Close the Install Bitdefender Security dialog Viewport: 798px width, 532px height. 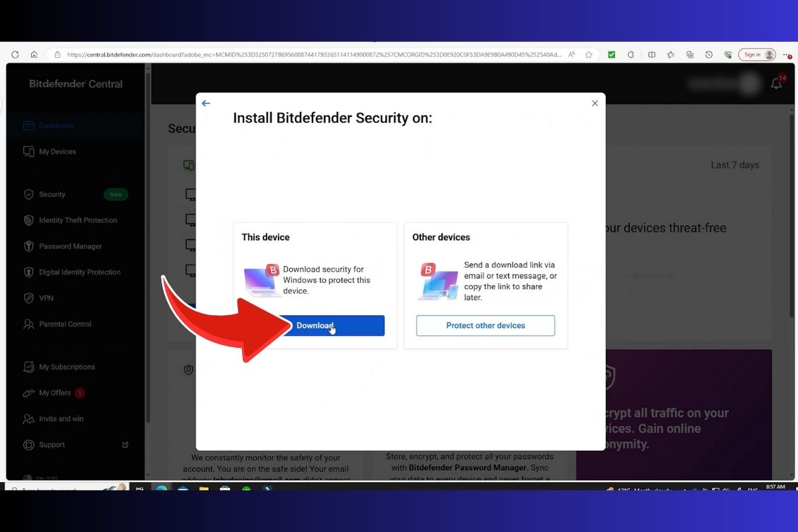tap(595, 103)
